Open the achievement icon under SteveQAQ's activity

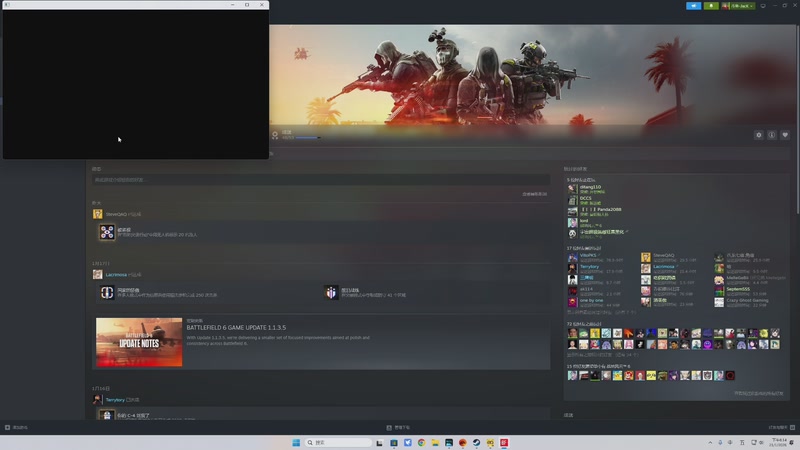pyautogui.click(x=107, y=232)
